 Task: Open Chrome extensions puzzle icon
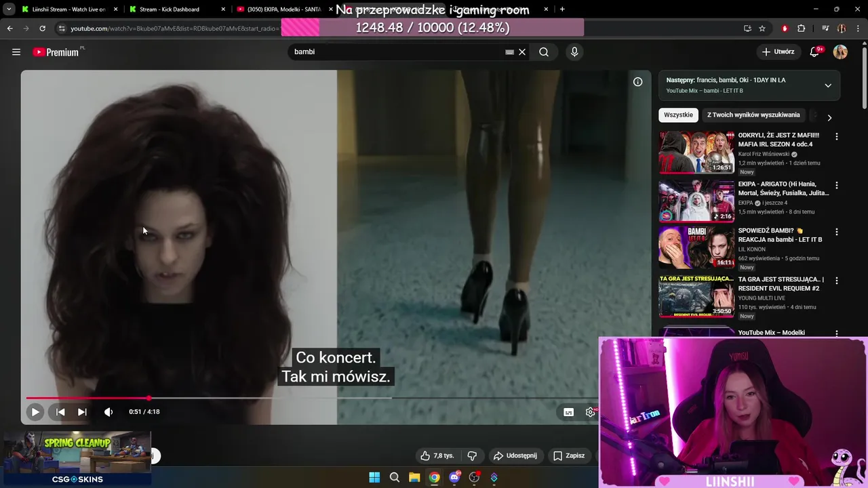[x=802, y=28]
